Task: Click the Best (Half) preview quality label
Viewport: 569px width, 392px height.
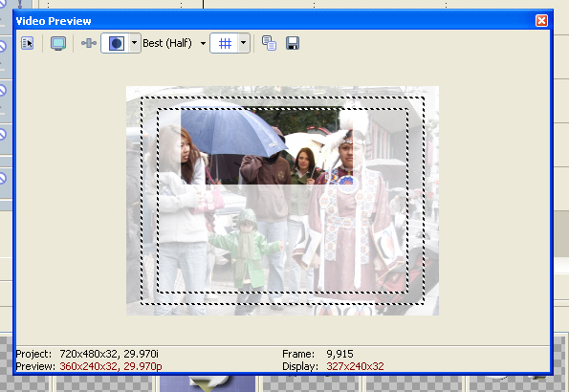Action: coord(167,43)
